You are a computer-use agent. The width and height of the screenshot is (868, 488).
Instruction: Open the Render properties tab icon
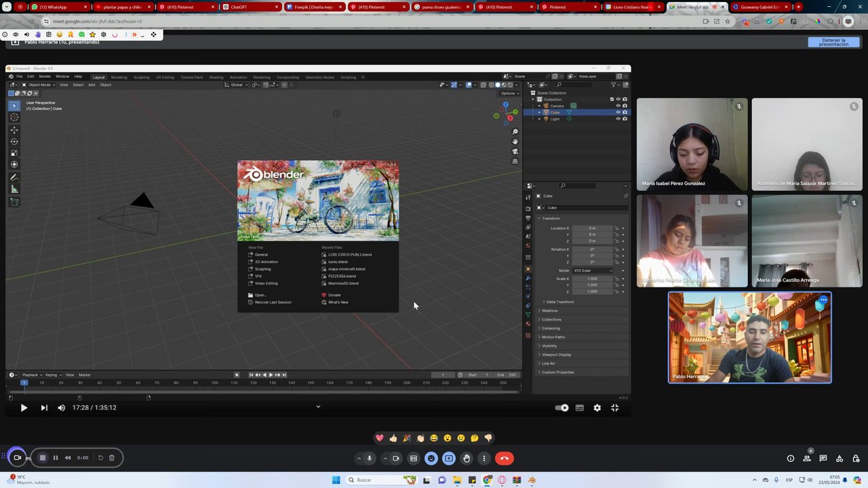coord(528,208)
